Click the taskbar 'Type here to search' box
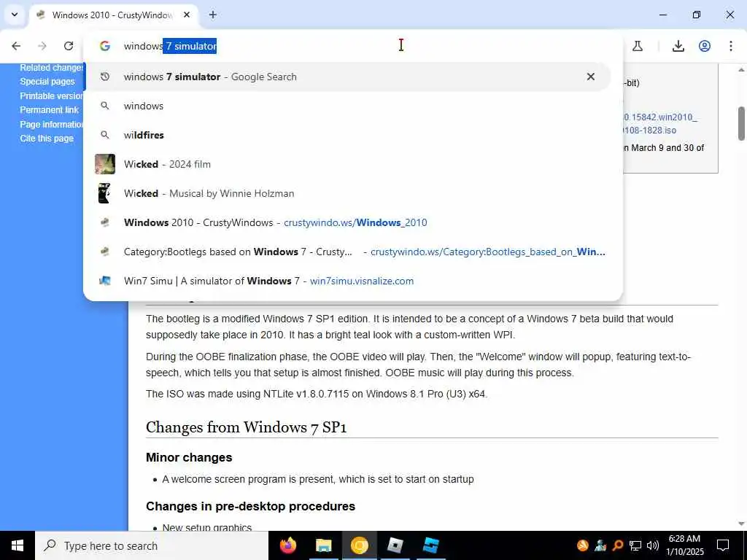Image resolution: width=747 pixels, height=560 pixels. pyautogui.click(x=152, y=545)
